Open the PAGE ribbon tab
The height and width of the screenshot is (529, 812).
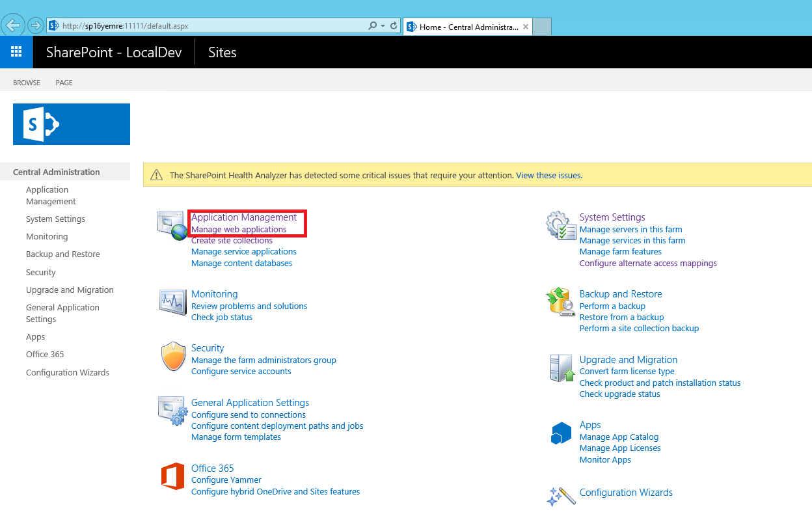[x=64, y=83]
